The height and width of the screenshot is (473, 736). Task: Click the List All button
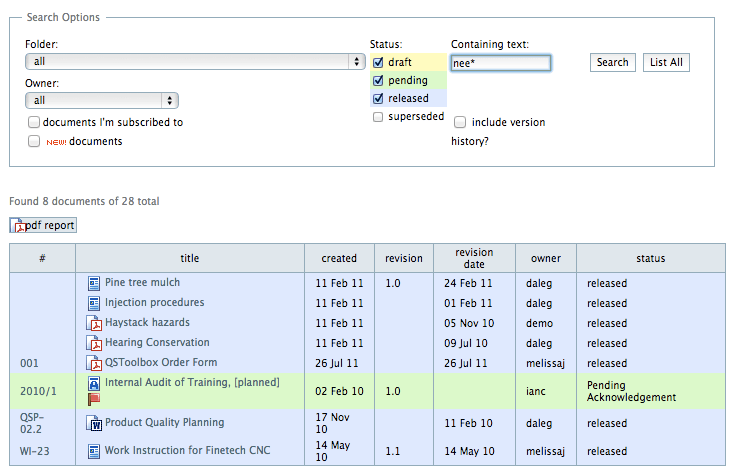(x=666, y=62)
